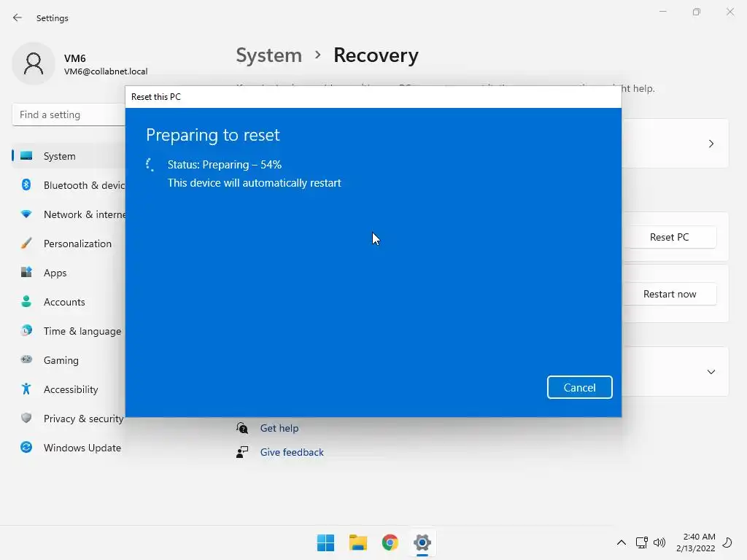Open Gaming settings label

61,360
